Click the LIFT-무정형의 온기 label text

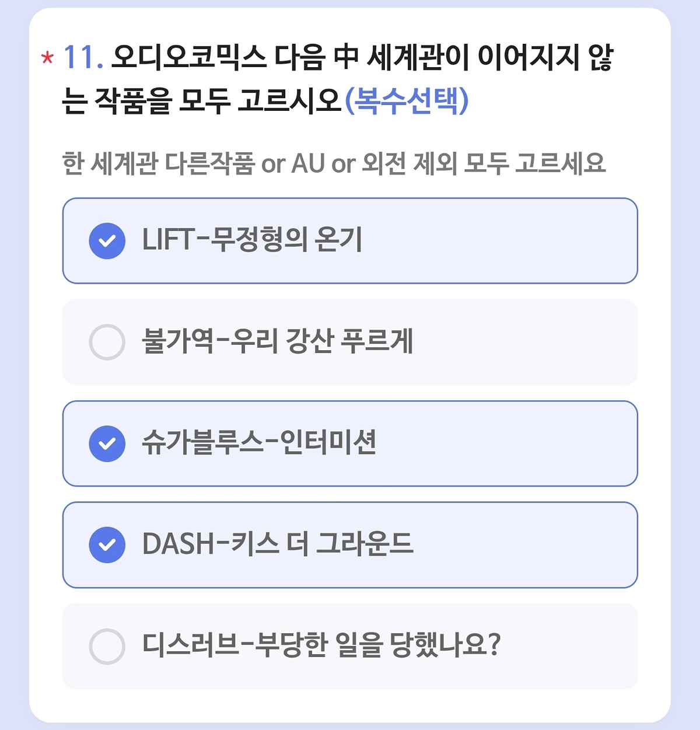pyautogui.click(x=252, y=240)
